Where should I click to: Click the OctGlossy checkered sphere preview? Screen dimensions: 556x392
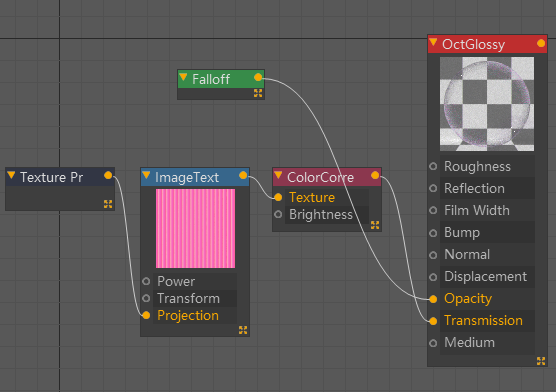487,104
